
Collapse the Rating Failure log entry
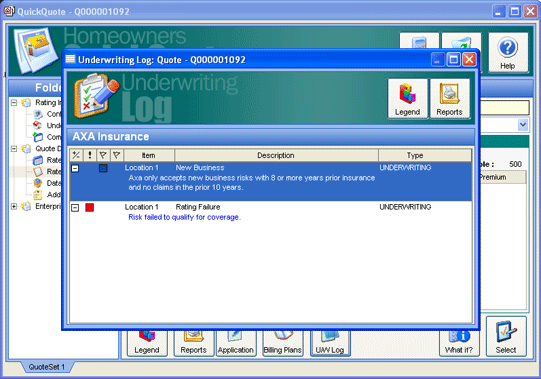tap(75, 208)
